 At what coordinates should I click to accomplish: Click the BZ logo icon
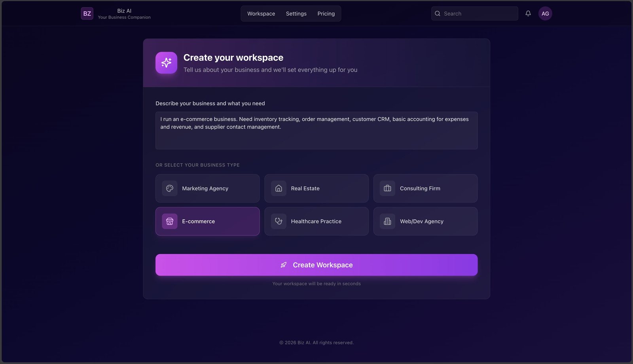pyautogui.click(x=87, y=13)
